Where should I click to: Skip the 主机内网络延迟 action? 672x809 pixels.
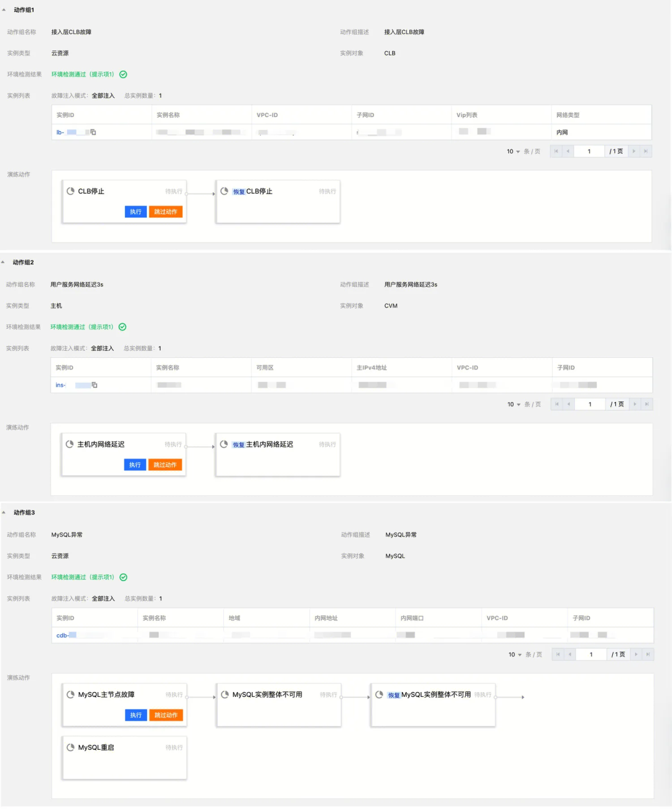pos(165,465)
